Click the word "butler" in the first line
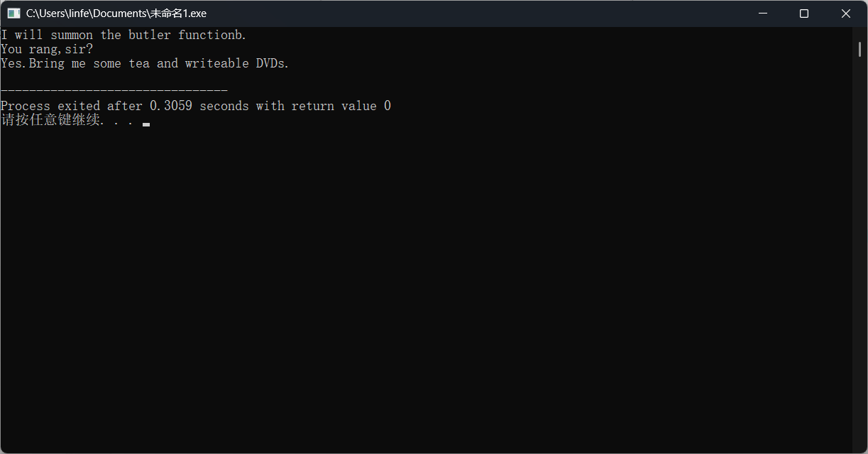868x454 pixels. (x=150, y=35)
